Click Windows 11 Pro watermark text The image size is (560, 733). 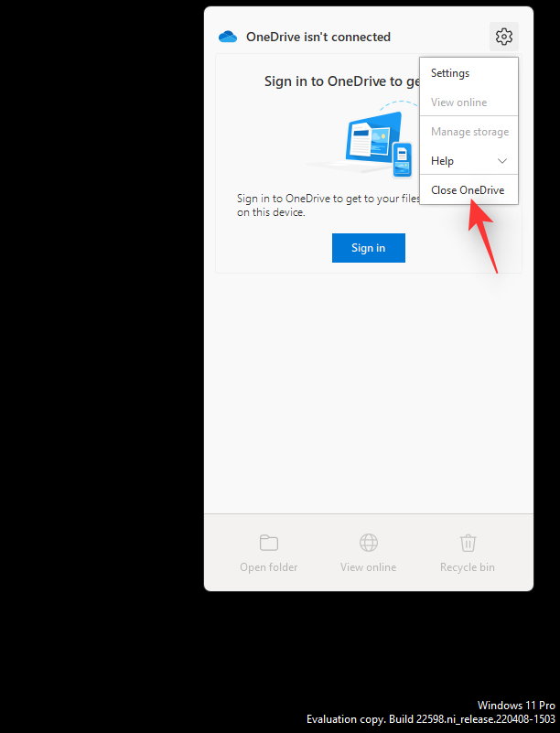[x=516, y=705]
